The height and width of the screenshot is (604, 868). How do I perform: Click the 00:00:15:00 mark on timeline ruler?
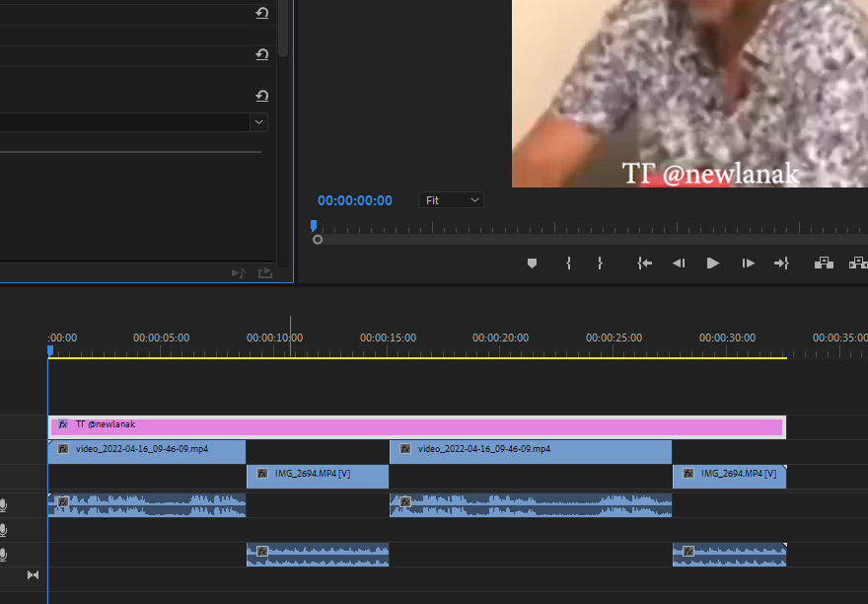coord(388,339)
